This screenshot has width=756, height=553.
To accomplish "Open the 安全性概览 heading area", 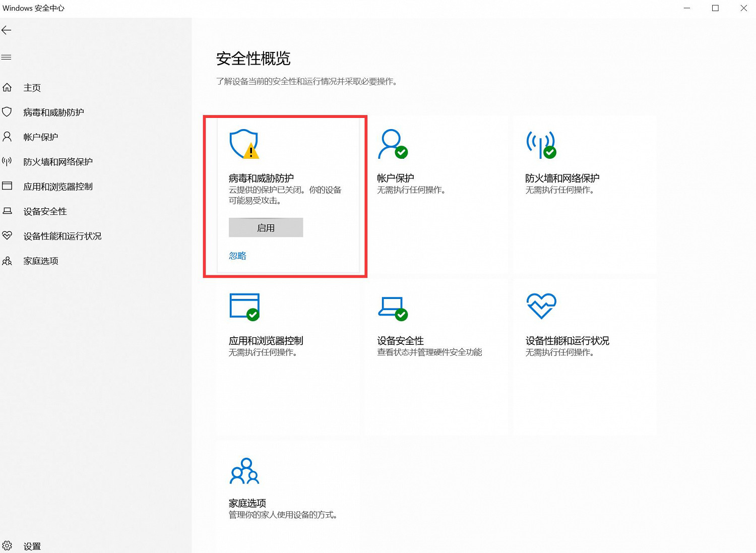I will [253, 59].
